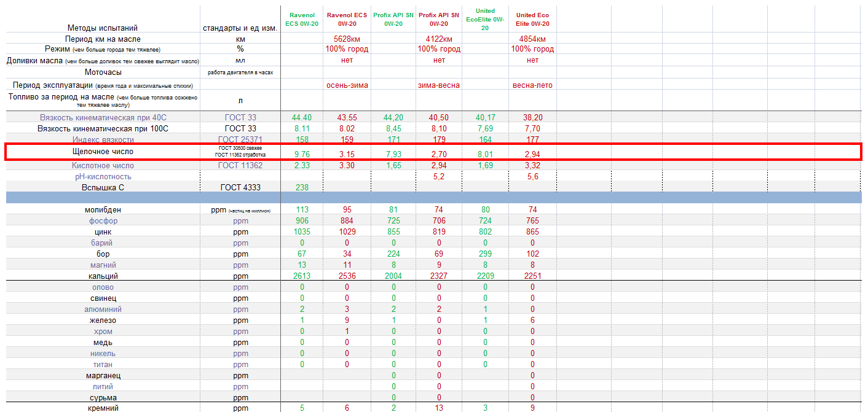
Task: Select viscosity index value '179'
Action: (439, 139)
